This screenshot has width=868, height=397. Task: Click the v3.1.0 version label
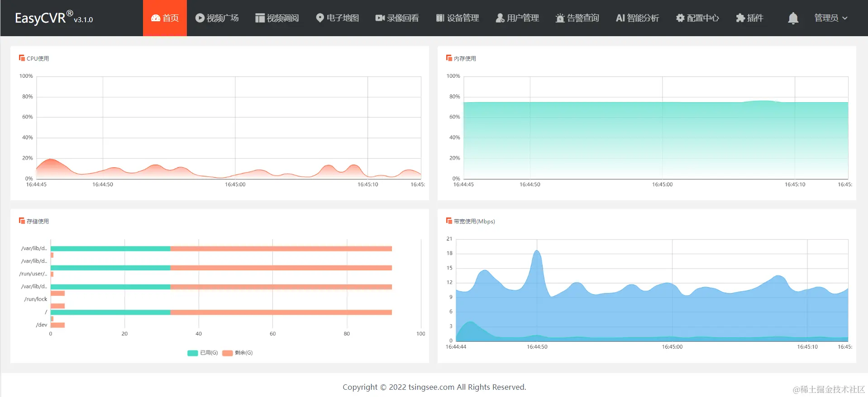83,20
